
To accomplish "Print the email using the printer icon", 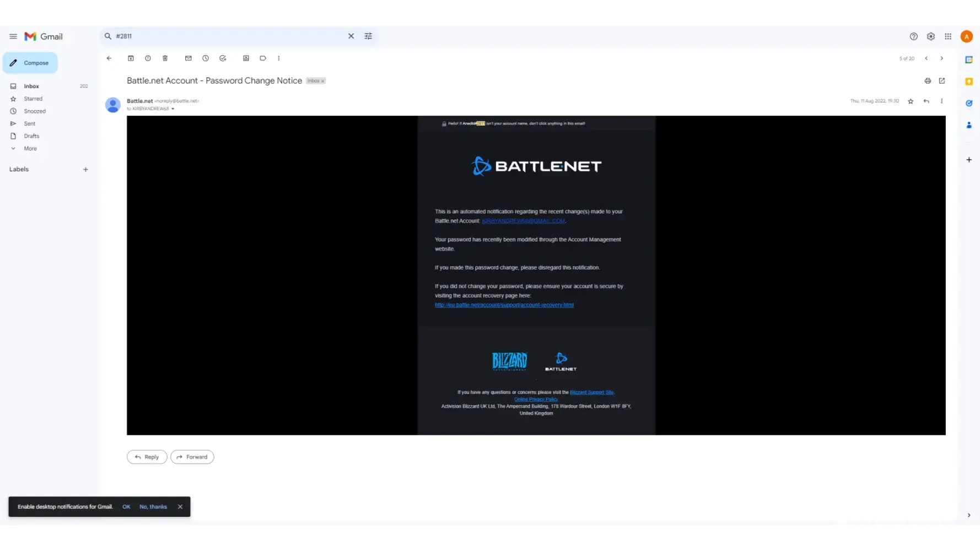I will [x=928, y=81].
